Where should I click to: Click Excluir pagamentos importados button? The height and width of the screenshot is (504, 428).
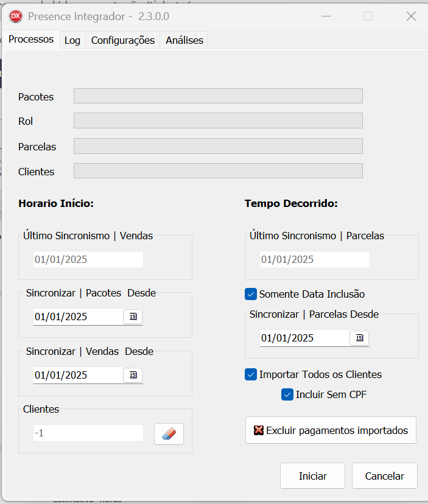tap(331, 430)
